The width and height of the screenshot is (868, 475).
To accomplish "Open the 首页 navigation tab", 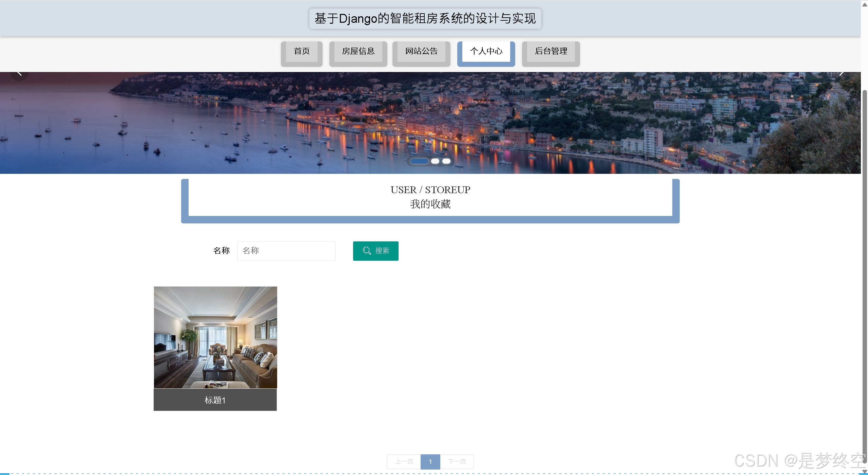I will coord(302,51).
